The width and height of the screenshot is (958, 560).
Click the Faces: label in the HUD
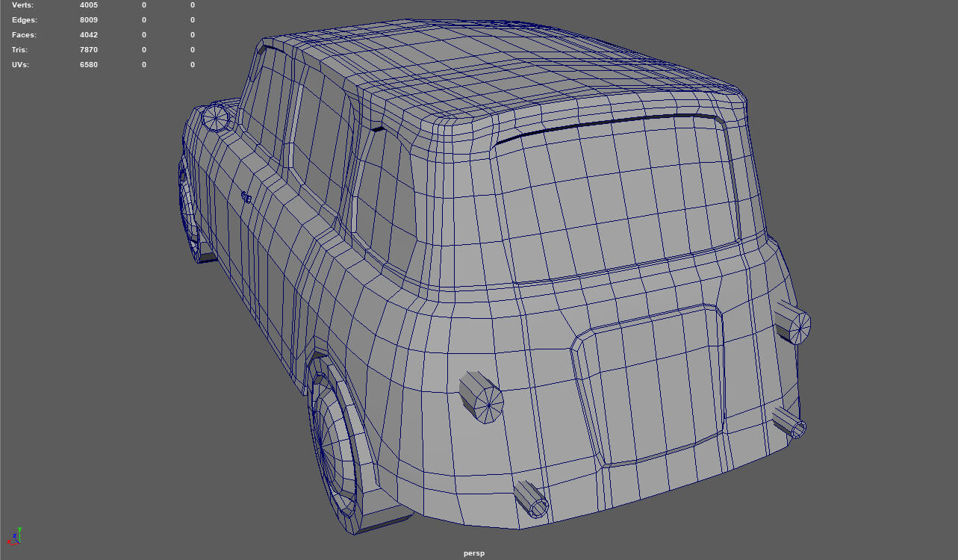click(x=24, y=35)
